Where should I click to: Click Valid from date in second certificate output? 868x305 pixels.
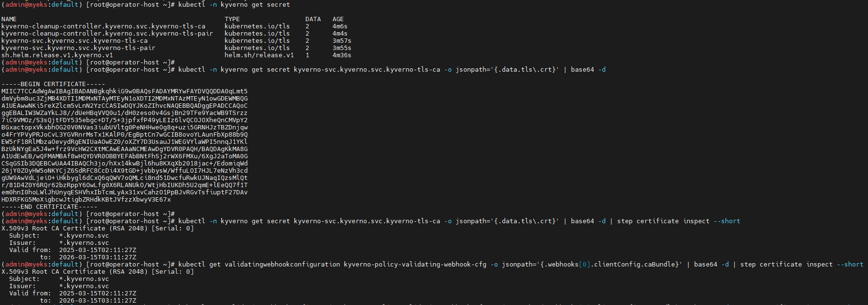(x=98, y=293)
